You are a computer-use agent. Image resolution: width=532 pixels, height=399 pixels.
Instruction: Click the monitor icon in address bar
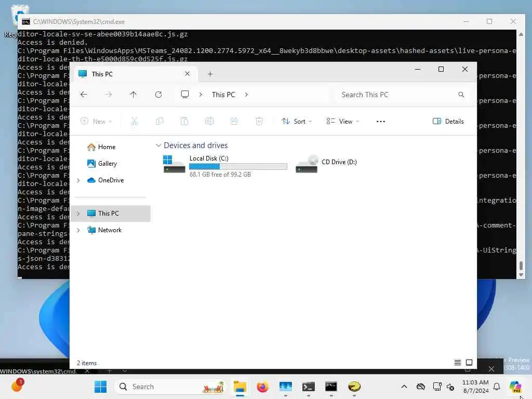pos(185,95)
